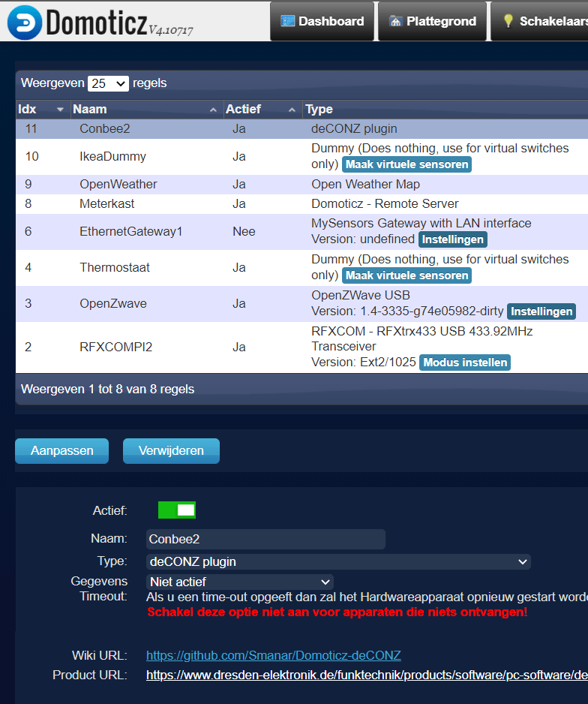Screen dimensions: 588x704
Task: Select the RFXCOMPI2 row
Action: pyautogui.click(x=301, y=347)
